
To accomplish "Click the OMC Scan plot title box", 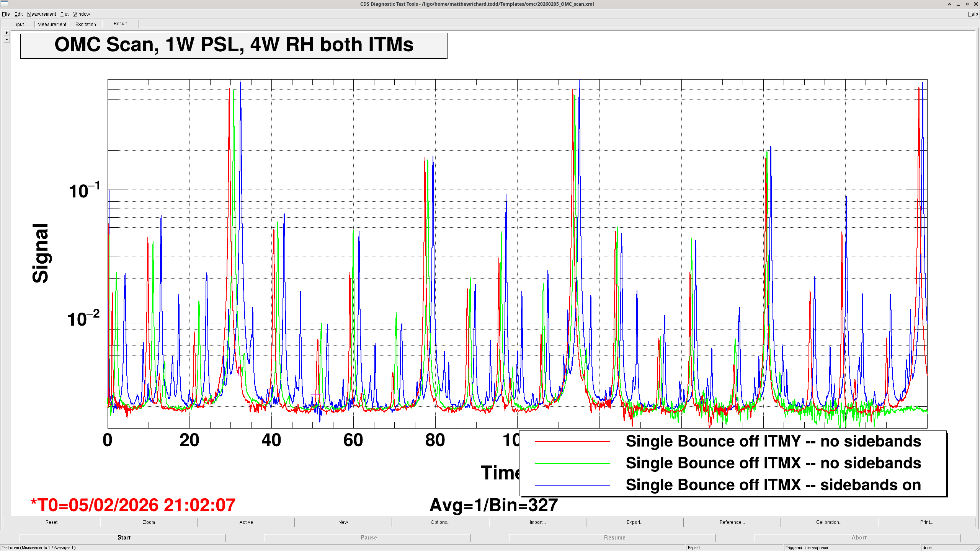I will [x=234, y=46].
